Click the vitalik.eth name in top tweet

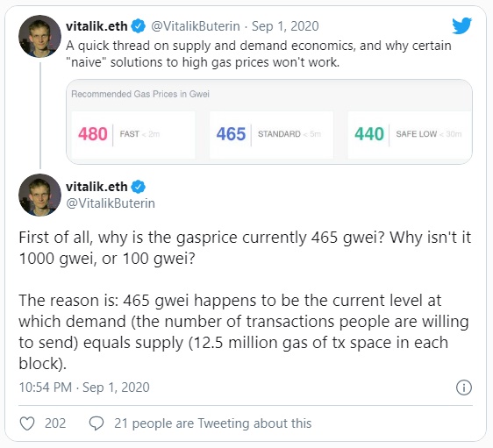[96, 26]
